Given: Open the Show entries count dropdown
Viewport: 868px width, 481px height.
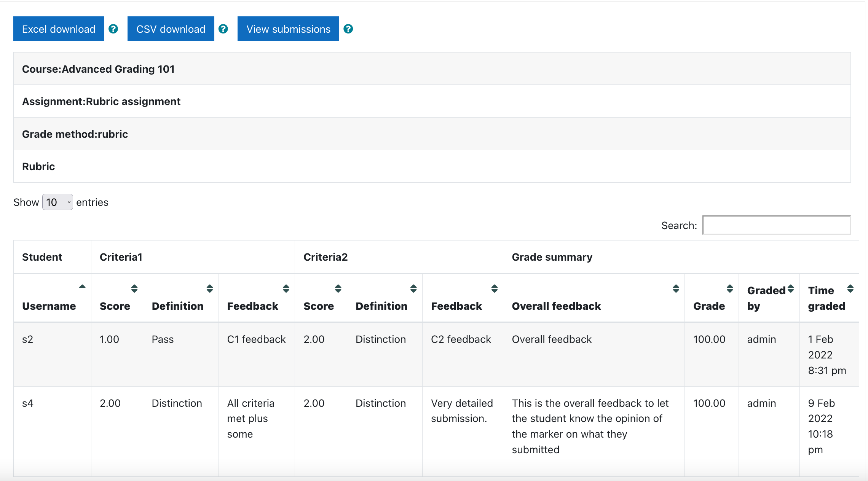Looking at the screenshot, I should click(57, 202).
